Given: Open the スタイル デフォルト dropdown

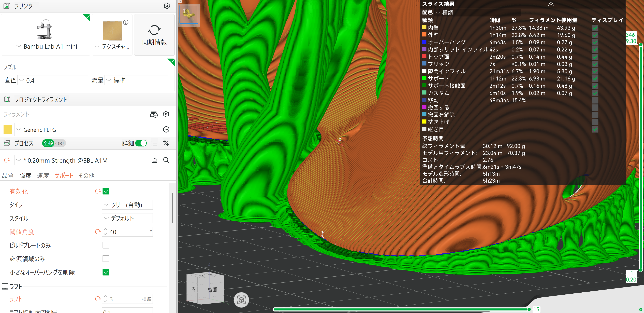Looking at the screenshot, I should 127,218.
